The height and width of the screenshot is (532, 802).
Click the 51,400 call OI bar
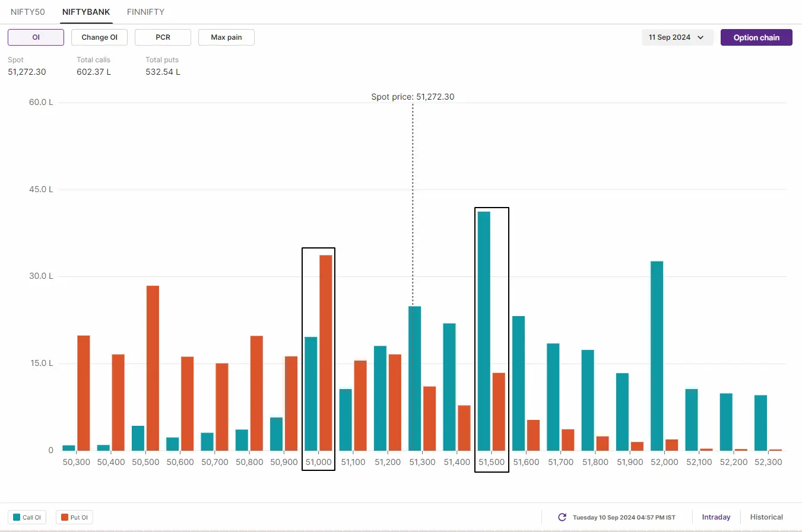449,387
